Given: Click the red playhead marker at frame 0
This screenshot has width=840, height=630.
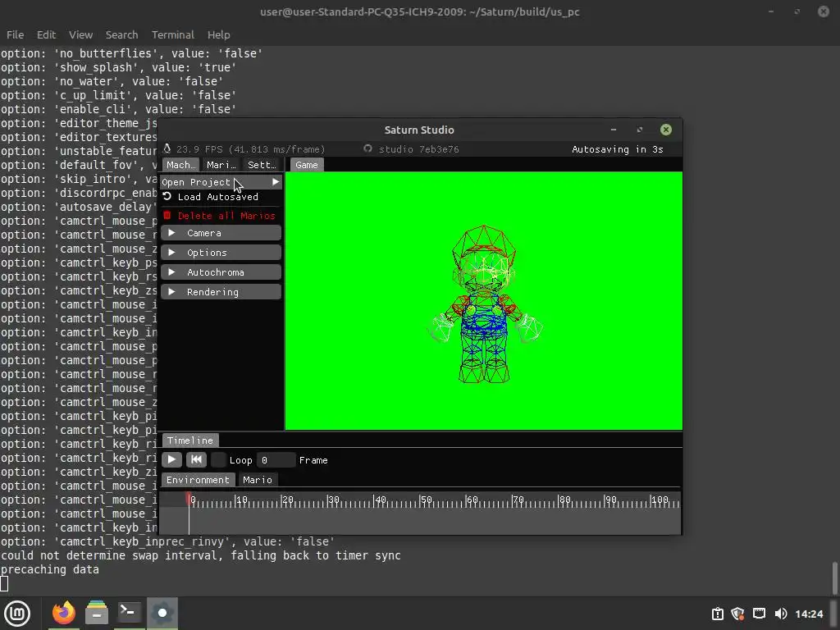Looking at the screenshot, I should coord(189,500).
